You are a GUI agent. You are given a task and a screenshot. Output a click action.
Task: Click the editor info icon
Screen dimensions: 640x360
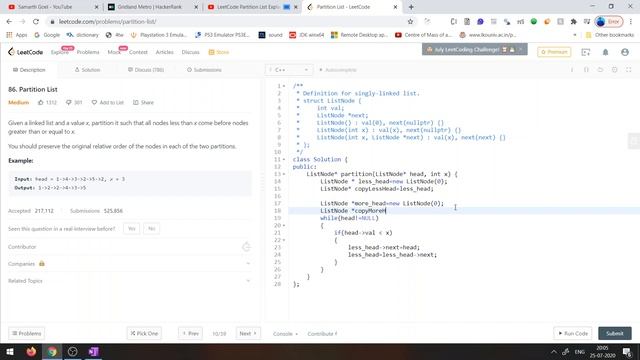(572, 70)
